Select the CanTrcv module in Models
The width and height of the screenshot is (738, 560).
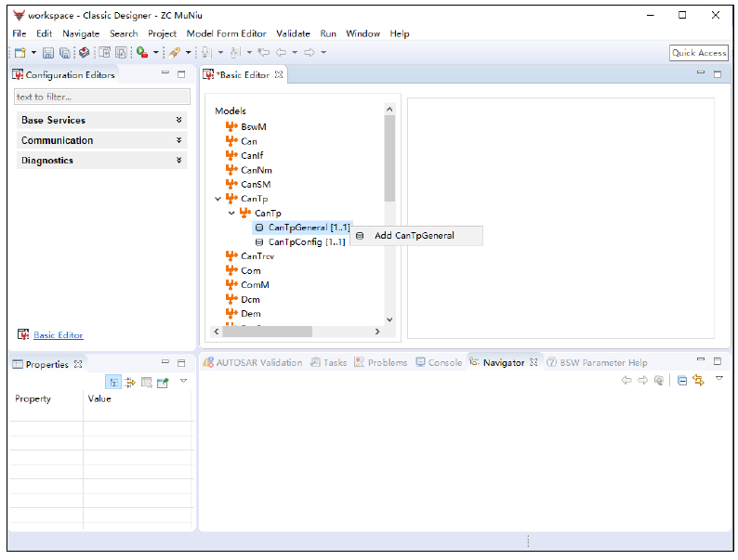click(257, 256)
